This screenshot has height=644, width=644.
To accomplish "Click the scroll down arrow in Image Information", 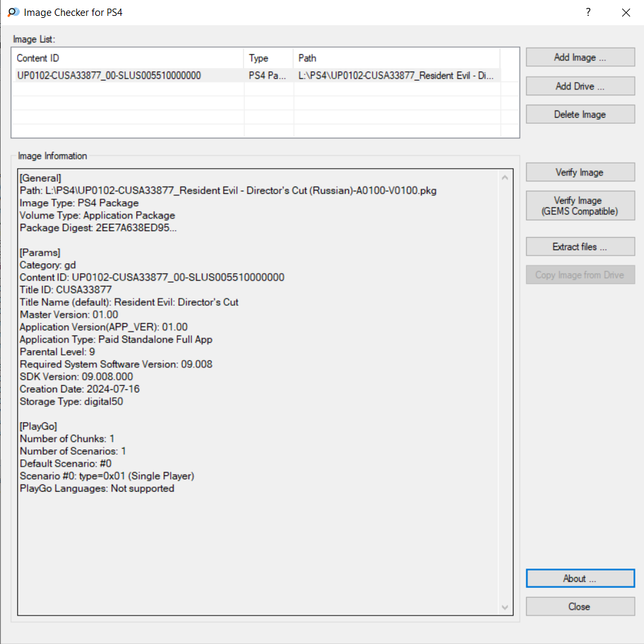I will [505, 607].
